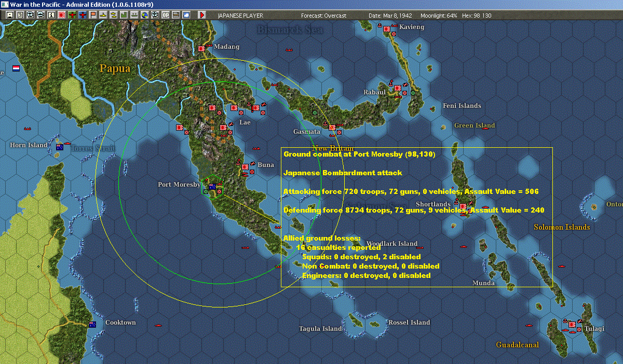Click the Japanese rising sun flag toolbar icon
The image size is (623, 364).
coord(61,15)
